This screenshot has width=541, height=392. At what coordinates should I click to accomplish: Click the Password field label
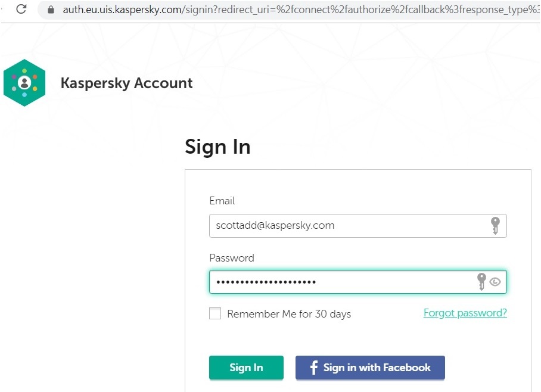pyautogui.click(x=232, y=258)
